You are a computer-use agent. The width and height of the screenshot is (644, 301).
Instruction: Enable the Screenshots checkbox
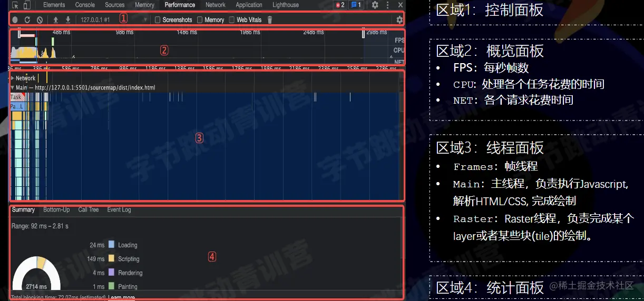(158, 20)
